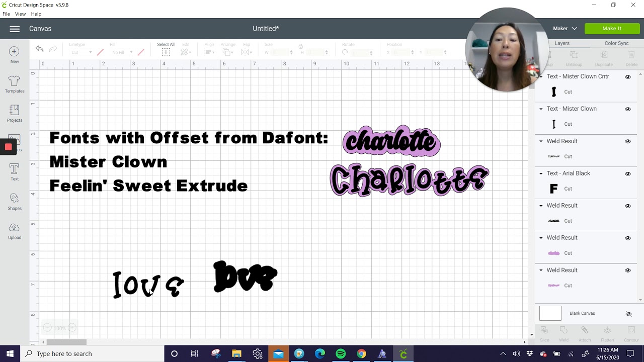Click the UnGroup icon

coord(574,55)
